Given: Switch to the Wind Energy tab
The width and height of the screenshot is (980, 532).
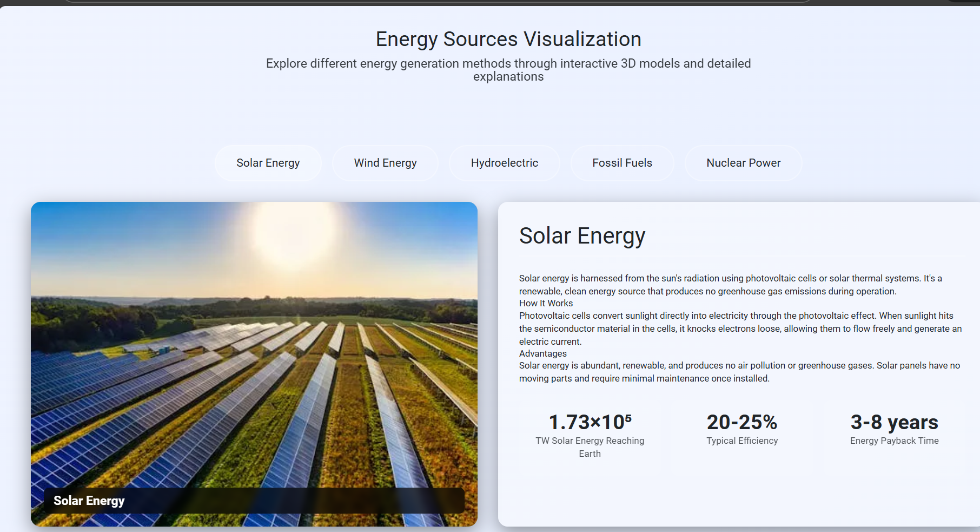Looking at the screenshot, I should (x=385, y=163).
